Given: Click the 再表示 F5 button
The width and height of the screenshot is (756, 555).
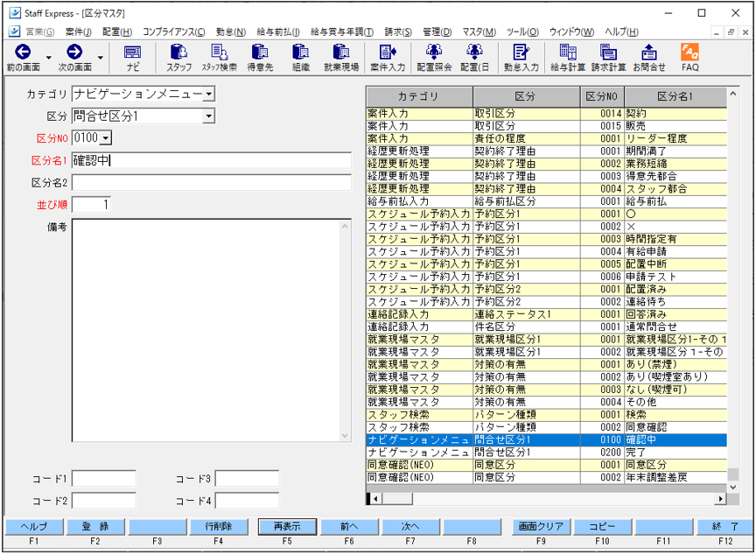Looking at the screenshot, I should click(287, 527).
